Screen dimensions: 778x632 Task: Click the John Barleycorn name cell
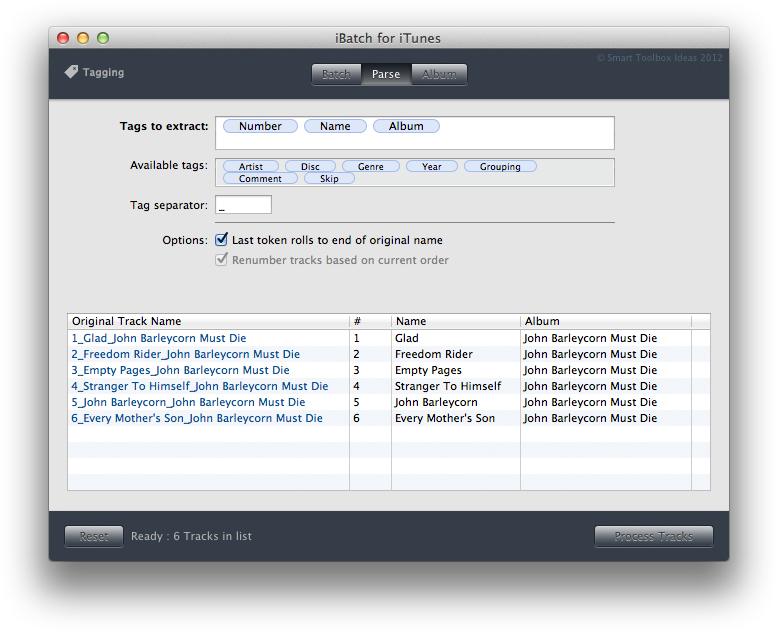point(455,402)
